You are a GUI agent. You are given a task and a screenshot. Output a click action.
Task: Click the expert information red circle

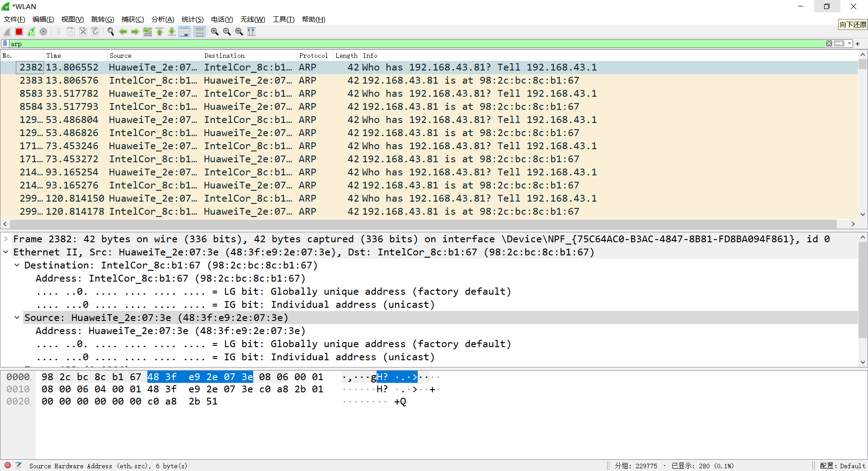(x=8, y=465)
